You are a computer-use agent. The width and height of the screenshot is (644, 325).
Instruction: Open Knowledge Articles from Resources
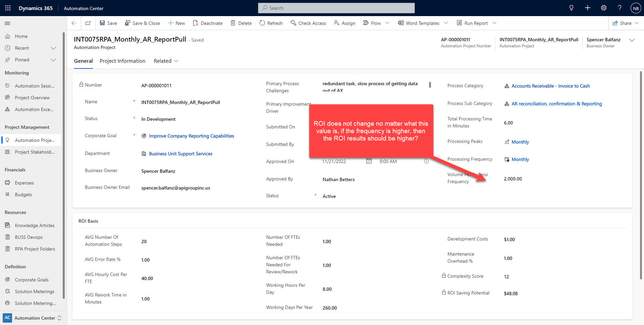35,225
